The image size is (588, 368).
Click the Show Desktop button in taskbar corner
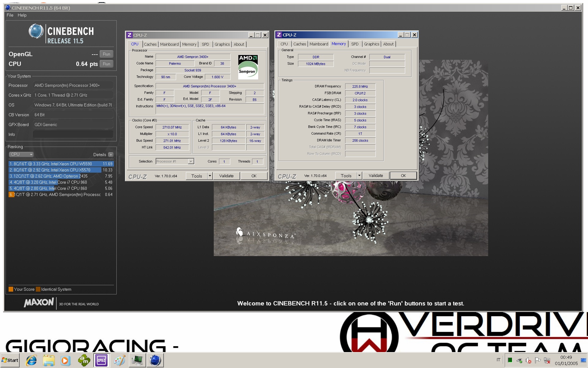coord(584,360)
